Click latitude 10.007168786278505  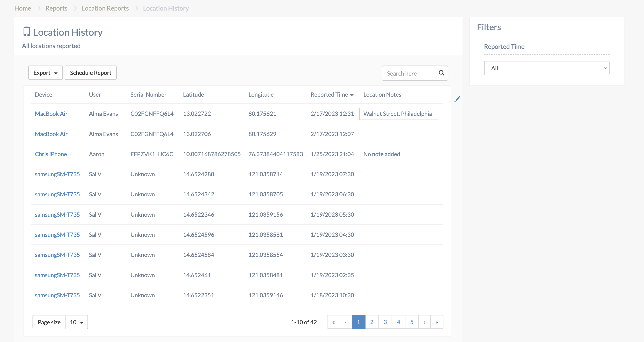(x=212, y=154)
